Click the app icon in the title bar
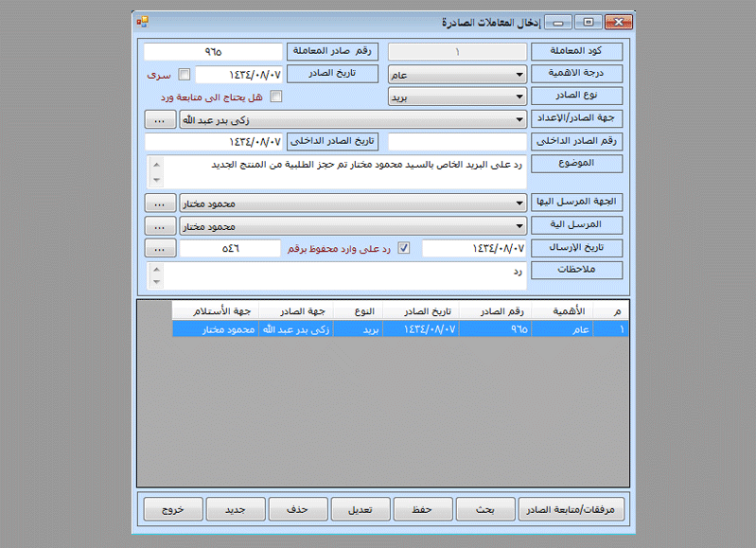 pyautogui.click(x=142, y=22)
